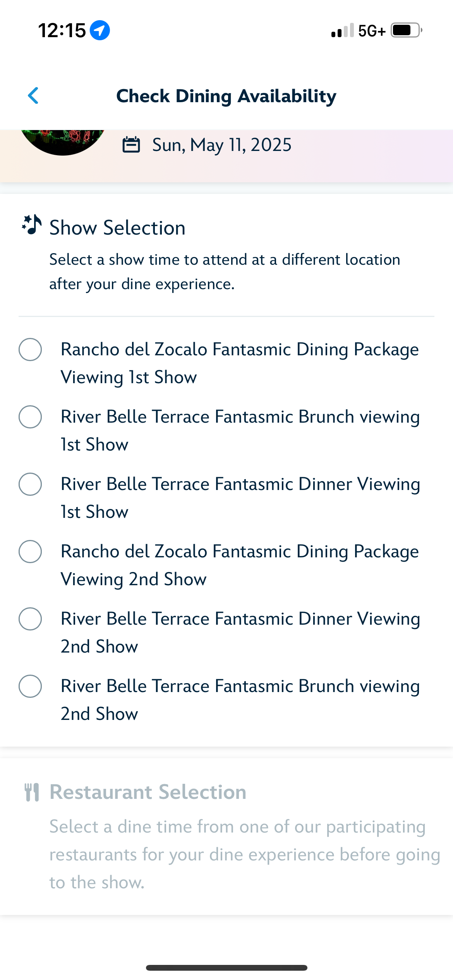This screenshot has height=980, width=453.
Task: Tap the 12:15 clock in status bar
Action: coord(62,30)
